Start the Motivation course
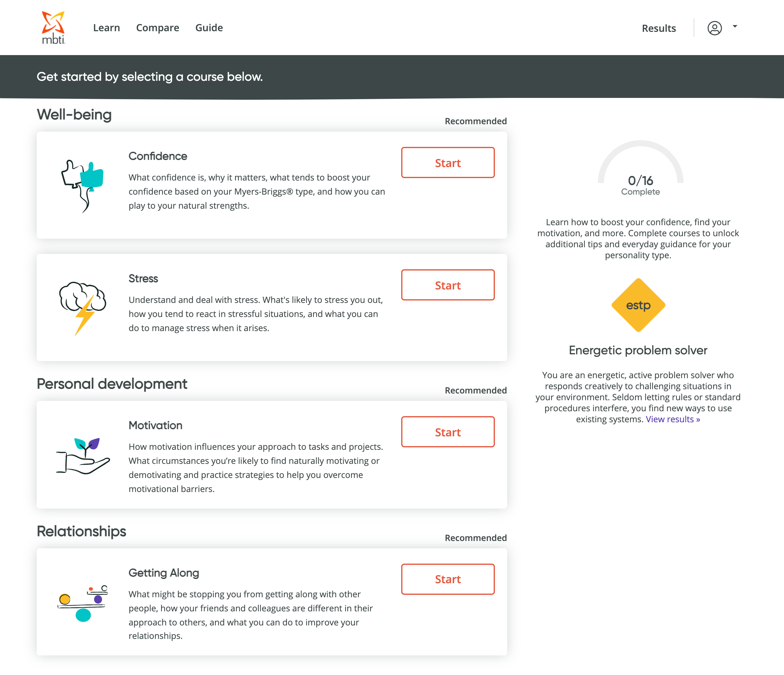The image size is (784, 675). point(448,432)
